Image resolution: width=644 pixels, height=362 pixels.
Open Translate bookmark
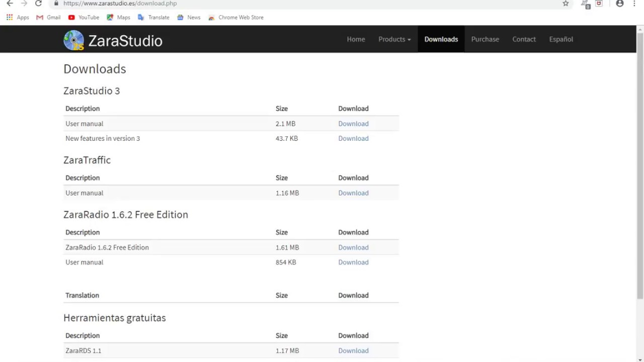153,17
